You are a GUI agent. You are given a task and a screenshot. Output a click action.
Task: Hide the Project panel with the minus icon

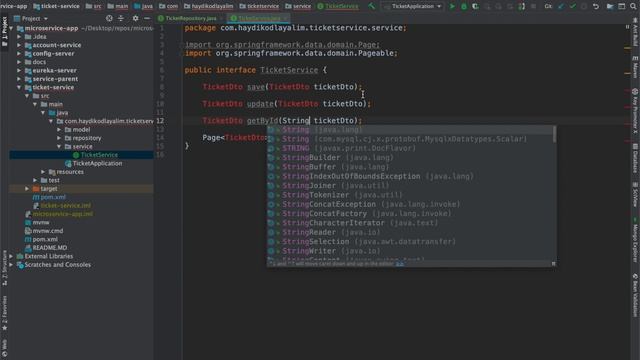(147, 18)
